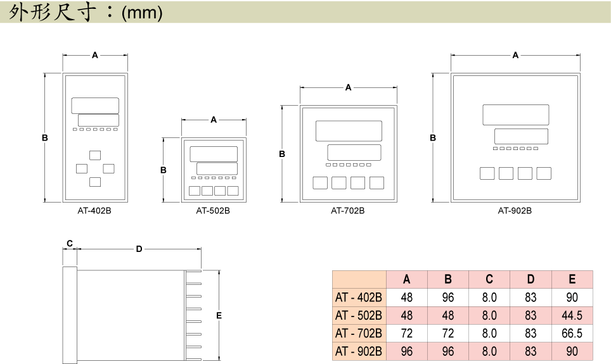611x364 pixels.
Task: Select the AT-902B caption under its drawing
Action: 515,211
